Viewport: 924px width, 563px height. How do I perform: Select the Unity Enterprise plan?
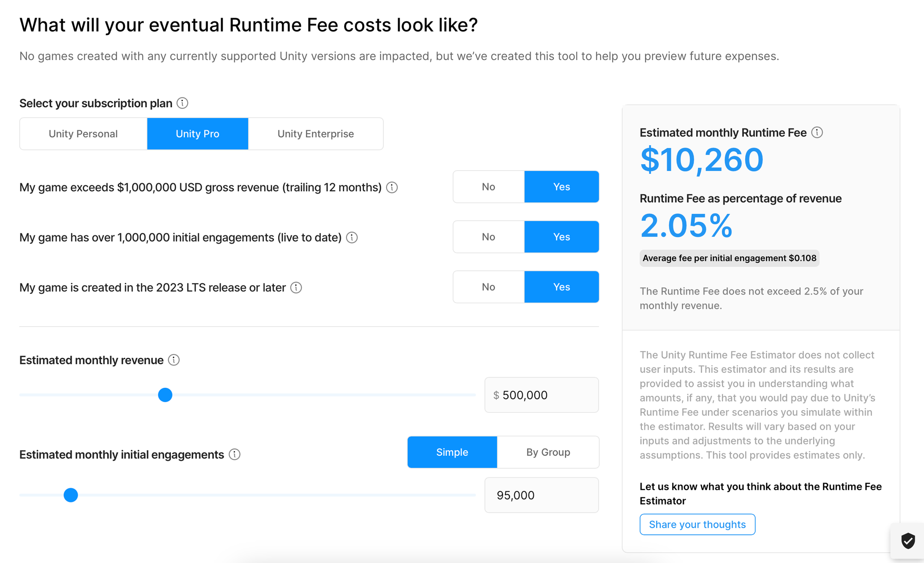pos(316,134)
